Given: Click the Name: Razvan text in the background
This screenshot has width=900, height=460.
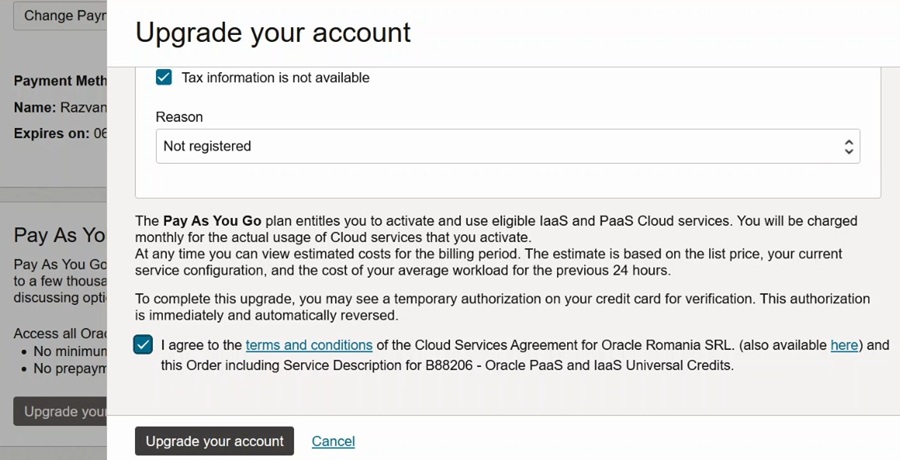Looking at the screenshot, I should point(58,107).
